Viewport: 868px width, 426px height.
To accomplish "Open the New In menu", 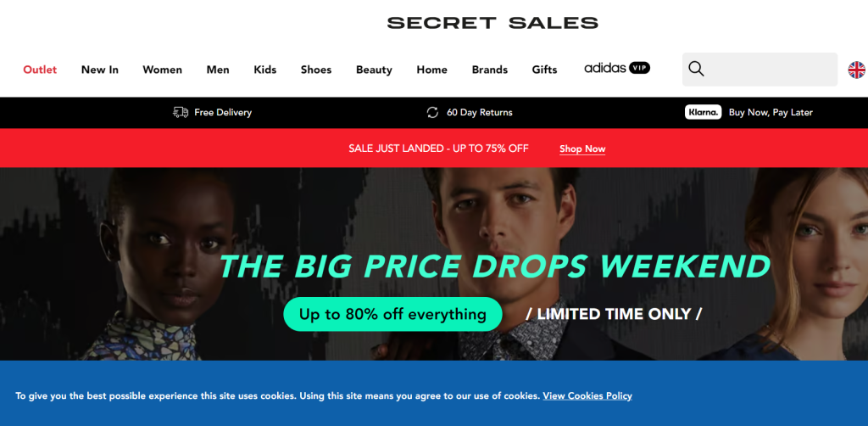I will [x=100, y=70].
